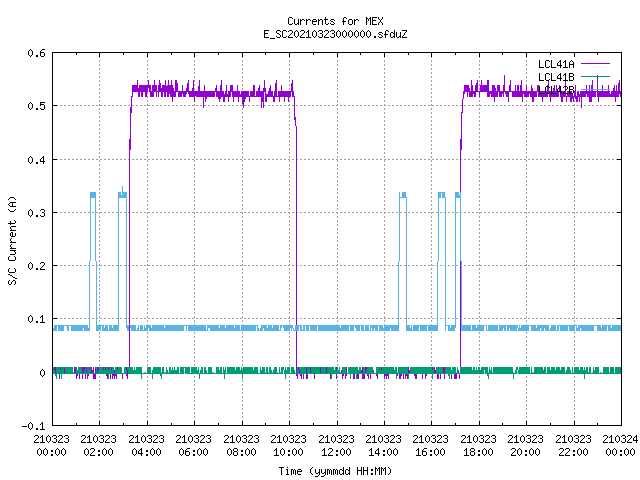The image size is (640, 480).
Task: Select the file name 'E_SC20210323000000.sfduZ' subtitle
Action: [335, 34]
